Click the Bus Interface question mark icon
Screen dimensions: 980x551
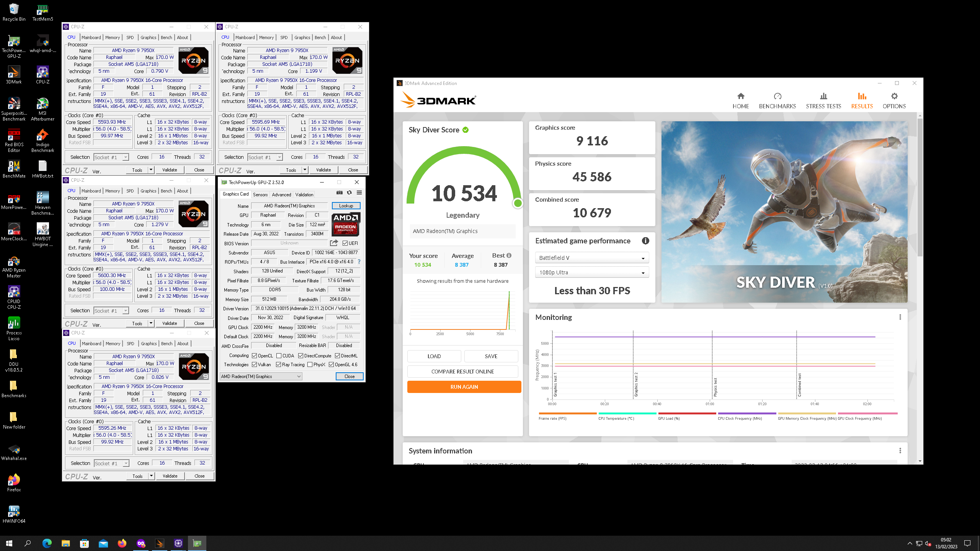click(359, 262)
